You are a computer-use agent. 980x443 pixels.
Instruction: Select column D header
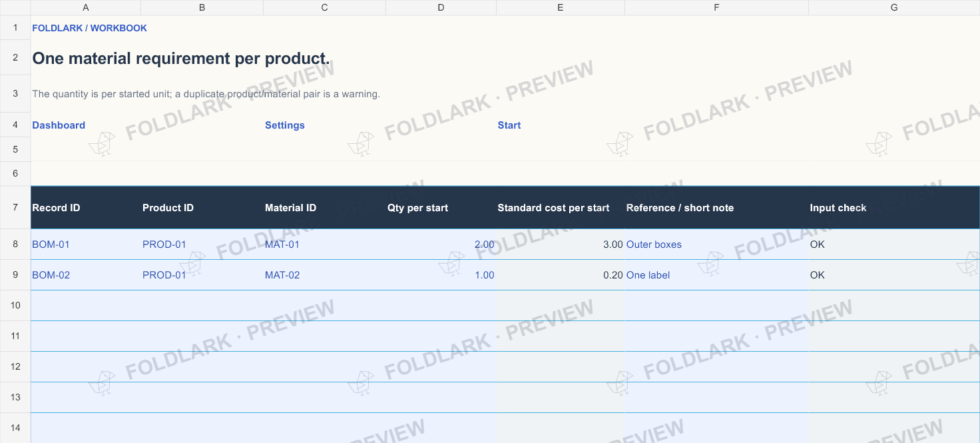(x=441, y=7)
